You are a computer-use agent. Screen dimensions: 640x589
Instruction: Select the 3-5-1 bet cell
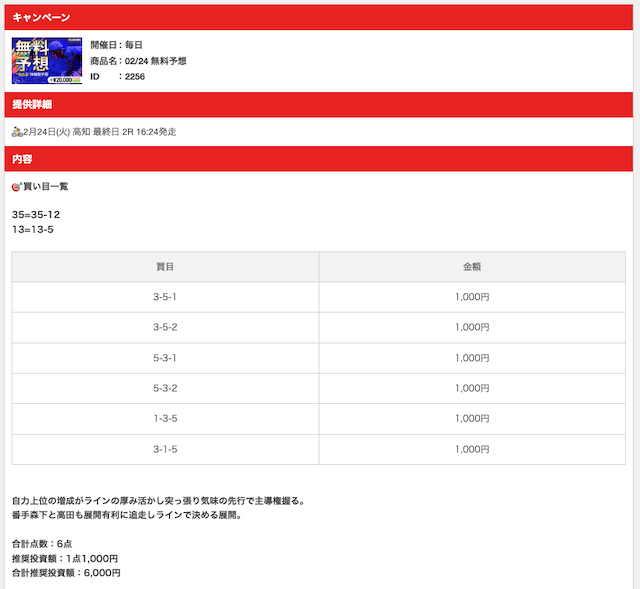(x=166, y=297)
